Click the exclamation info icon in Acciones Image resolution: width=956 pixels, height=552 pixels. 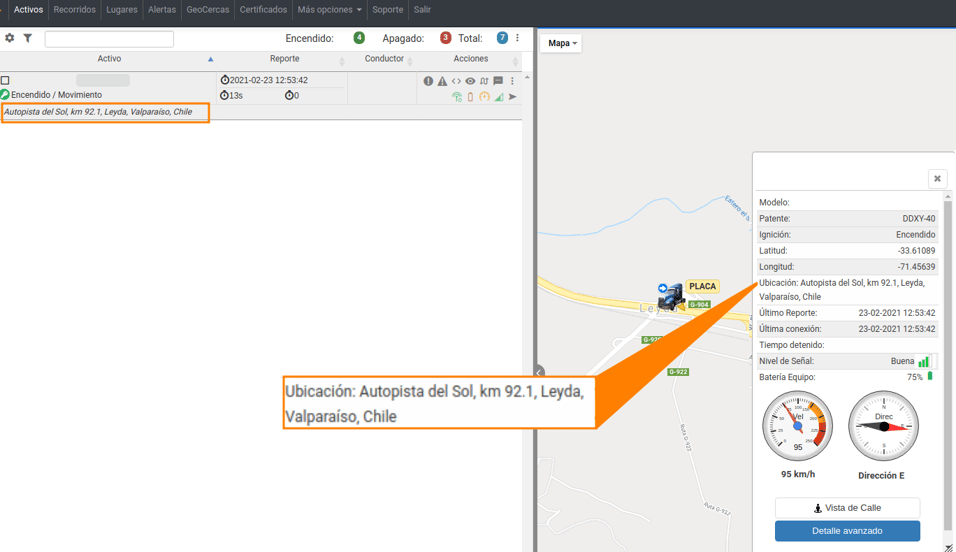click(x=428, y=81)
